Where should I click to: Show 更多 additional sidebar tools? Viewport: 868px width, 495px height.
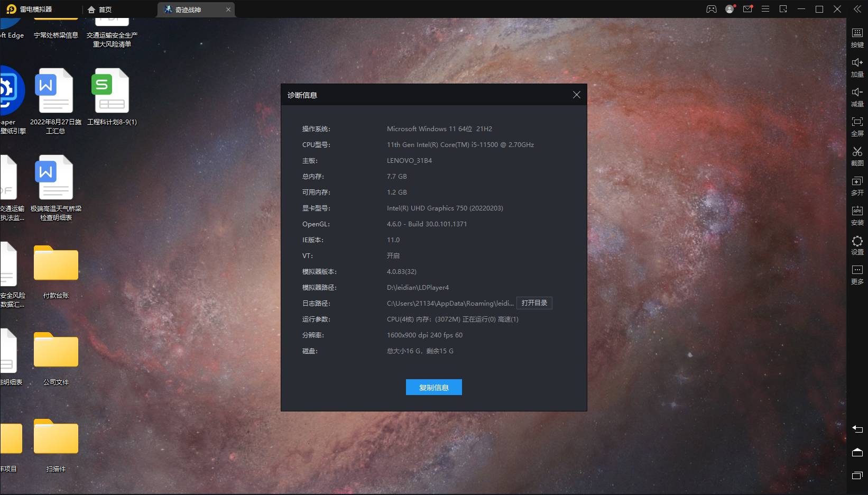(857, 274)
